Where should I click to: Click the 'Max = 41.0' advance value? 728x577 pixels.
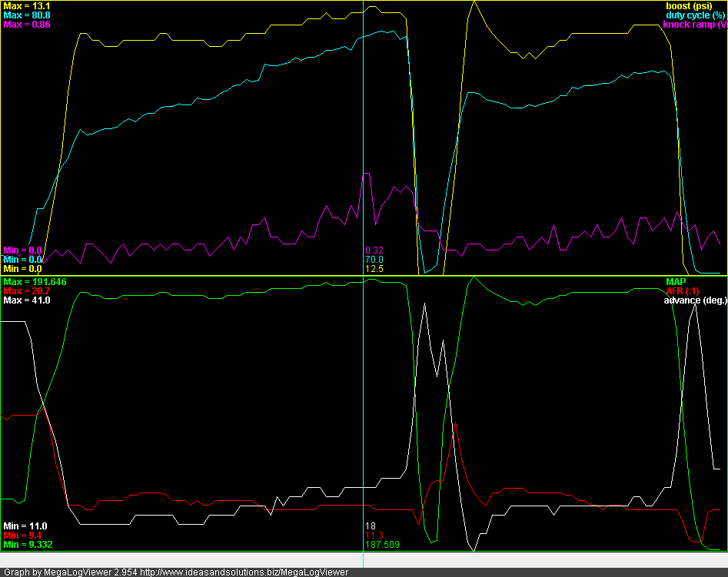click(x=26, y=300)
